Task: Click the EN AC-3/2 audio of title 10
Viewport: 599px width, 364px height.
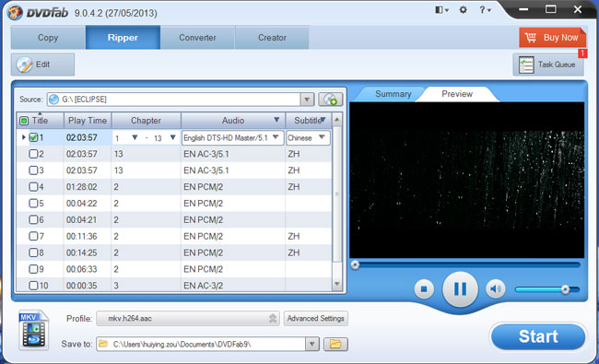Action: tap(204, 286)
